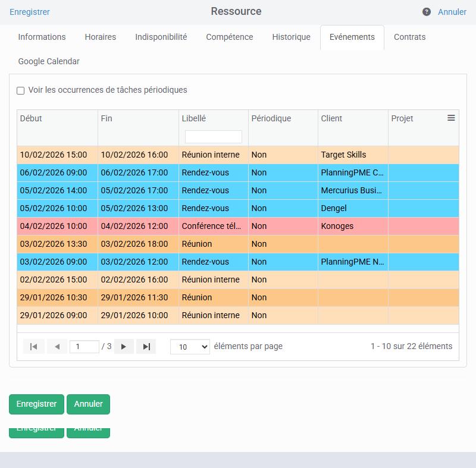The height and width of the screenshot is (468, 476).
Task: Switch to the Historique tab
Action: 291,37
